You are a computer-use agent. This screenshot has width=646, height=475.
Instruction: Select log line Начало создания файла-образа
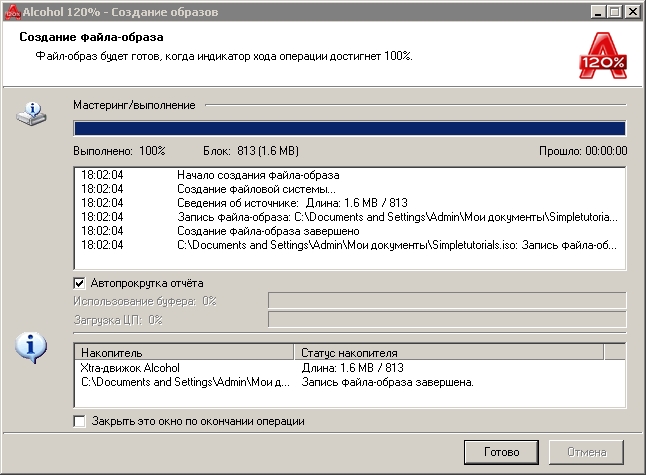pos(350,175)
